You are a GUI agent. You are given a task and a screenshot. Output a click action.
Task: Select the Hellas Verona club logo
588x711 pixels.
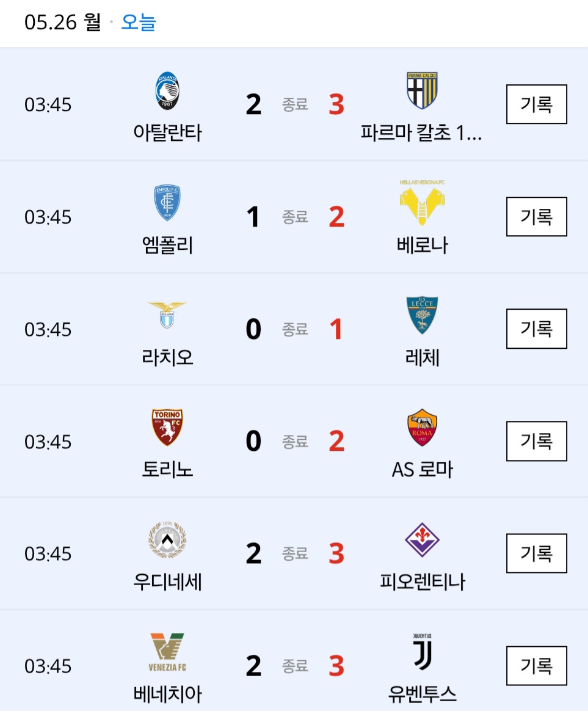[x=422, y=203]
